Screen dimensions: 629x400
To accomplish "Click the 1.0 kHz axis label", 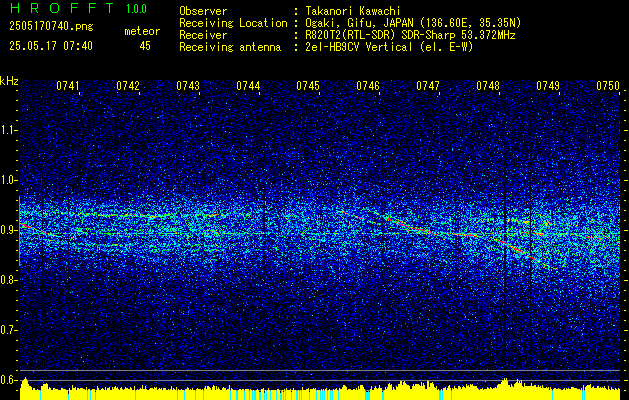I will click(x=9, y=180).
